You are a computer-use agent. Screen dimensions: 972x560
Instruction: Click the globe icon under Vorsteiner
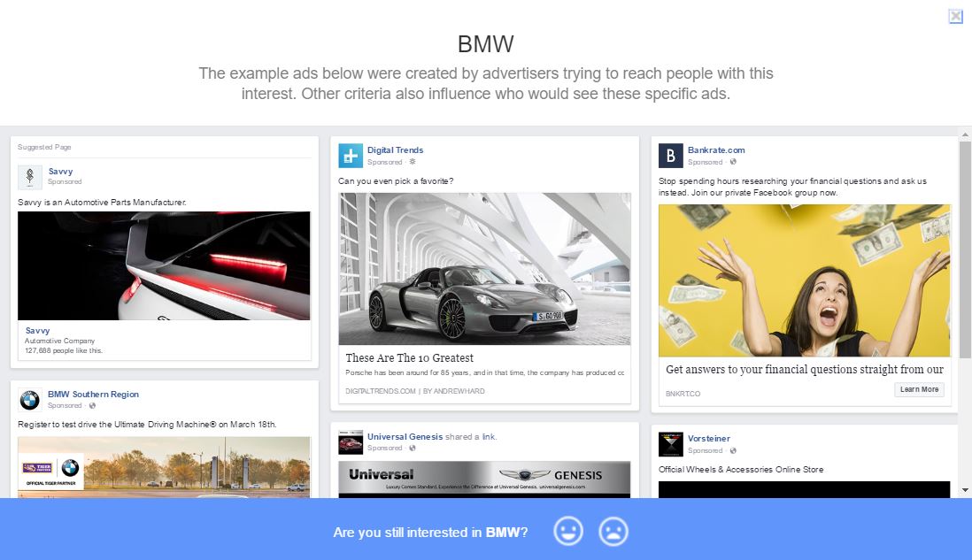coord(733,450)
